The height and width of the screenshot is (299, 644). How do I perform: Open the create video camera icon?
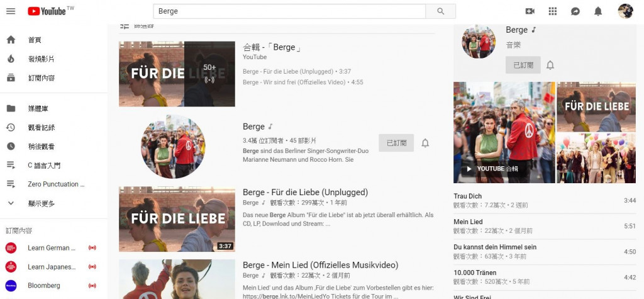530,11
